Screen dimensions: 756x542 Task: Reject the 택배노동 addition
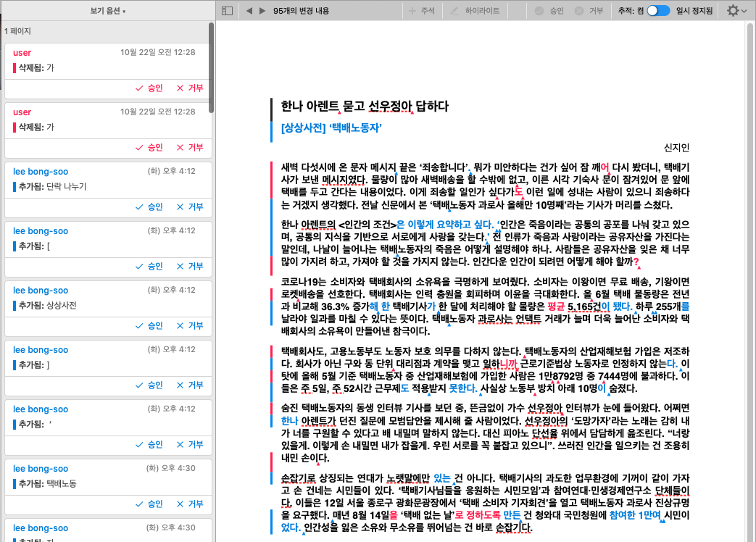pyautogui.click(x=190, y=504)
